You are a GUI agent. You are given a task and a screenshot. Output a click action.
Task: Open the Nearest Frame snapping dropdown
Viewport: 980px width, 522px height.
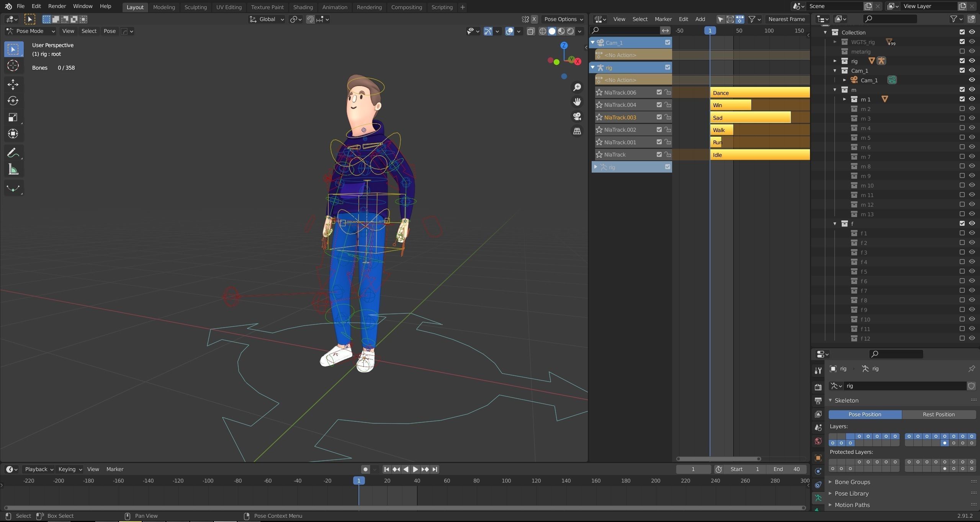pos(786,19)
